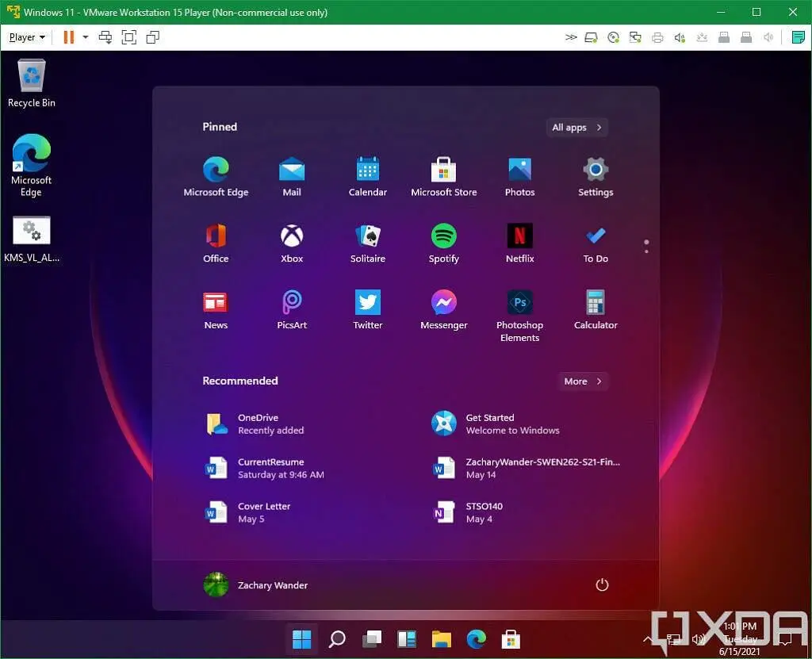The image size is (812, 659).
Task: Send Ctrl+Alt+Del to the VM
Action: tap(105, 36)
